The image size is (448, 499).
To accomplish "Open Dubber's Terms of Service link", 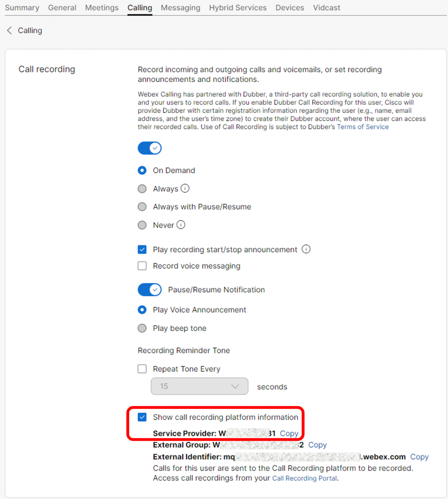I will coord(362,127).
